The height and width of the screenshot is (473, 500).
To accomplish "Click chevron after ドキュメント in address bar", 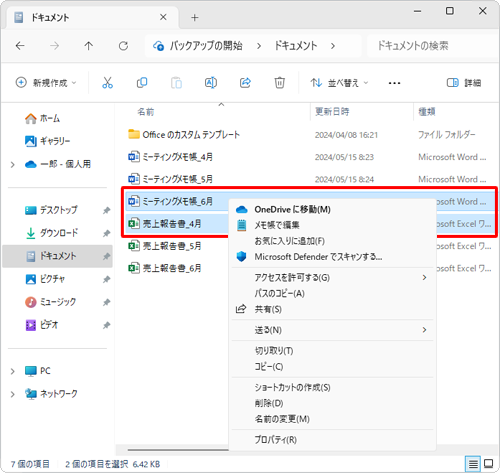I will point(333,46).
